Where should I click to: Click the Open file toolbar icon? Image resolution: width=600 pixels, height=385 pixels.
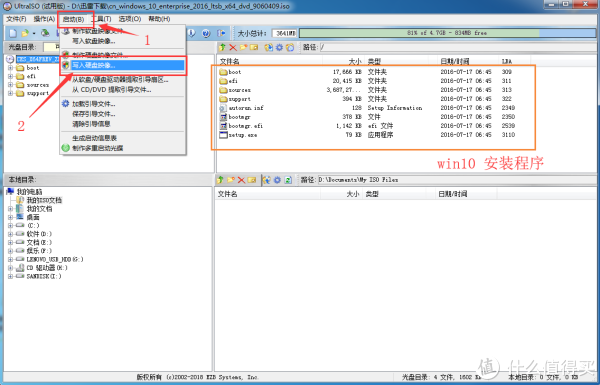pos(25,33)
